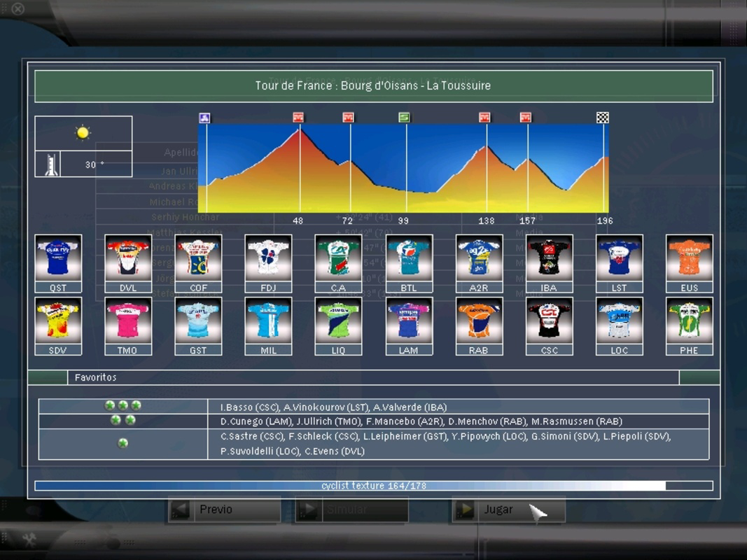
Task: Click the two-star favorites rating
Action: [x=123, y=420]
